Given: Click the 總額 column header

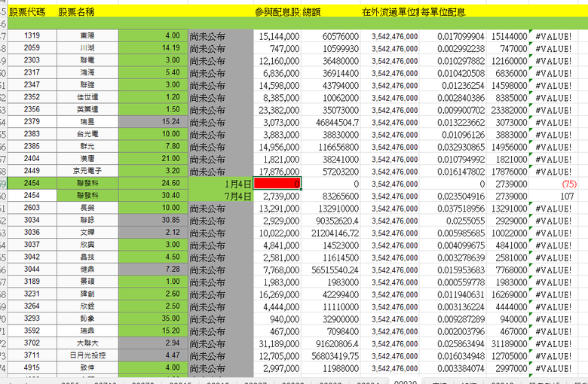Looking at the screenshot, I should (x=330, y=12).
